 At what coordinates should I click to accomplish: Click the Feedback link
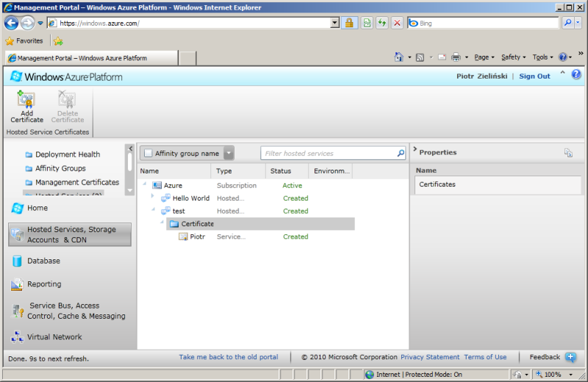545,357
